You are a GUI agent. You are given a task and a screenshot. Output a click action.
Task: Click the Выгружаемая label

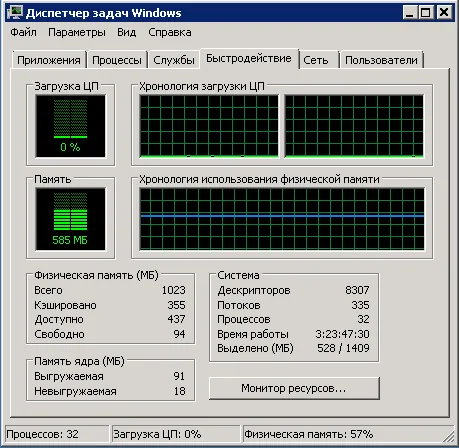[x=69, y=376]
